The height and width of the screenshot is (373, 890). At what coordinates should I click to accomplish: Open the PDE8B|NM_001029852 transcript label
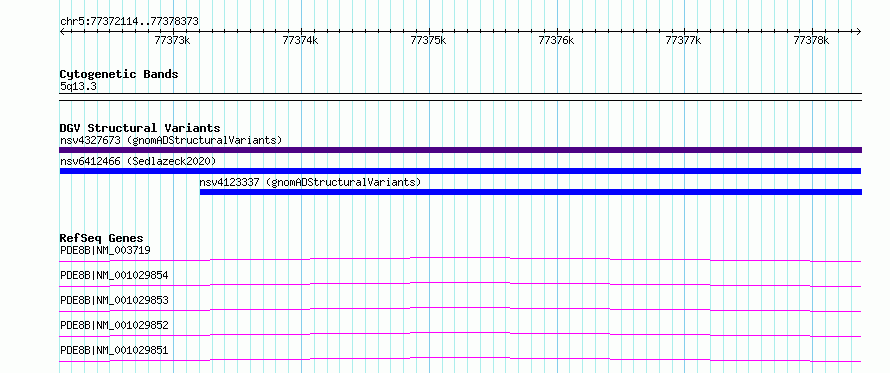coord(114,325)
